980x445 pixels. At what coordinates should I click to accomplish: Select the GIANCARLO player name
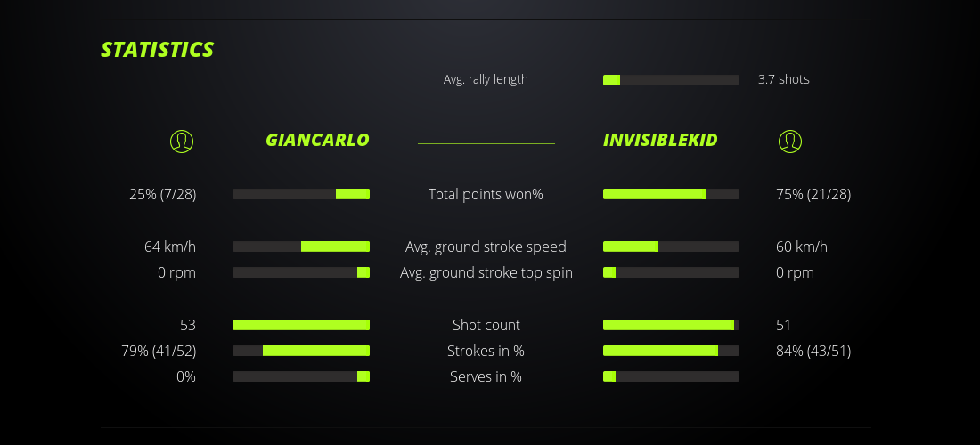(317, 140)
